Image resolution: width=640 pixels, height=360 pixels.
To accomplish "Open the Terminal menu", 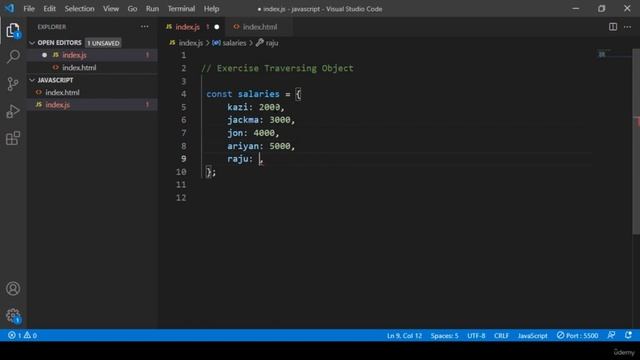I will tap(181, 9).
